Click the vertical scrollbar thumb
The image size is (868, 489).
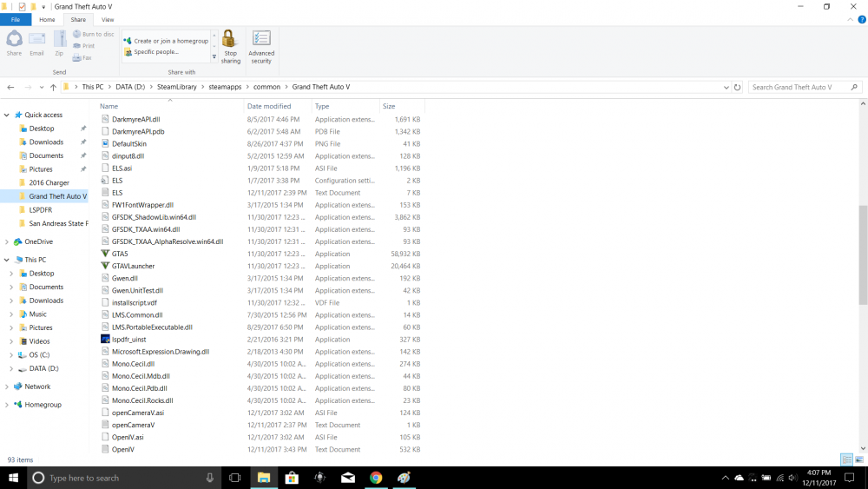[863, 254]
